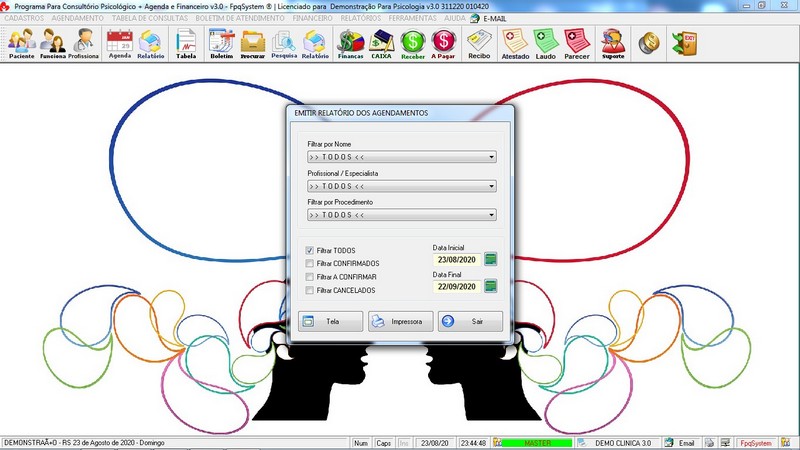The image size is (800, 450).
Task: Open the CADASTROS menu
Action: click(x=24, y=18)
